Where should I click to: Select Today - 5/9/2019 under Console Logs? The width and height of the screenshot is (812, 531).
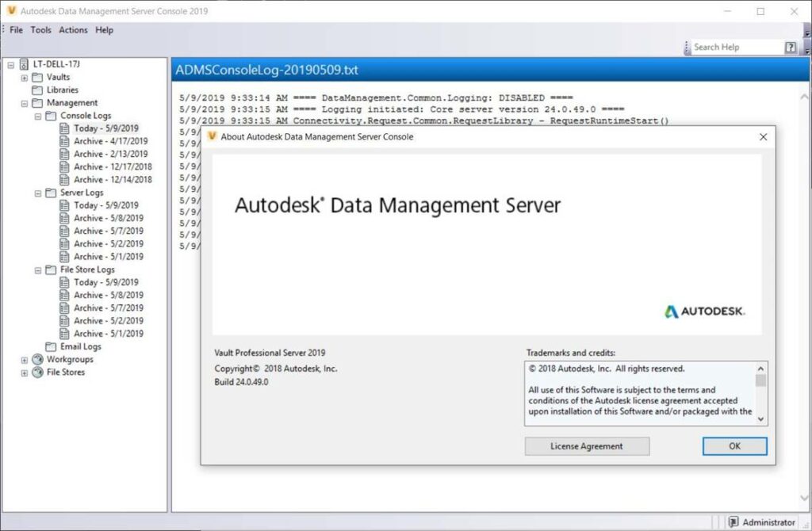[x=106, y=128]
